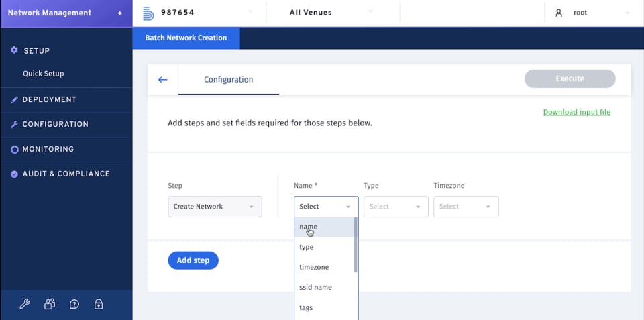The image size is (644, 320).
Task: Click the AUDIT & COMPLIANCE check icon
Action: click(x=14, y=174)
